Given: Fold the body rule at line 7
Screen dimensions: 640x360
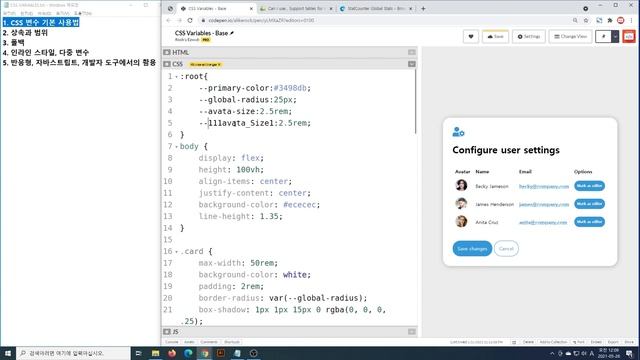Looking at the screenshot, I should 176,147.
